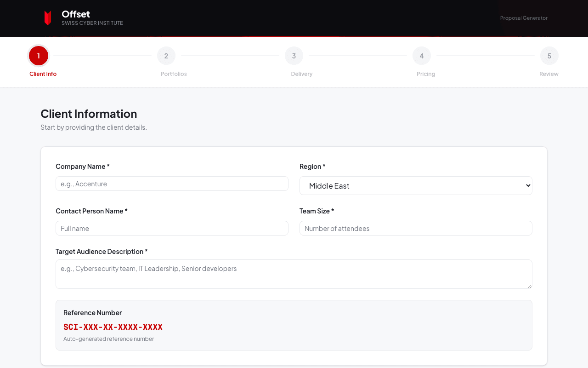
Task: Click into Target Audience Description textarea
Action: (x=294, y=274)
